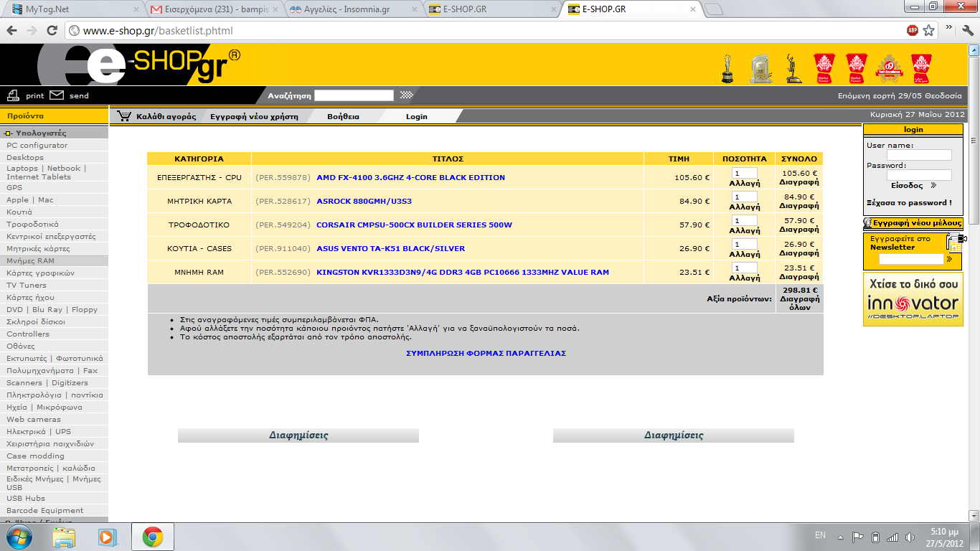980x551 pixels.
Task: Click Chrome icon in taskbar
Action: tap(152, 537)
